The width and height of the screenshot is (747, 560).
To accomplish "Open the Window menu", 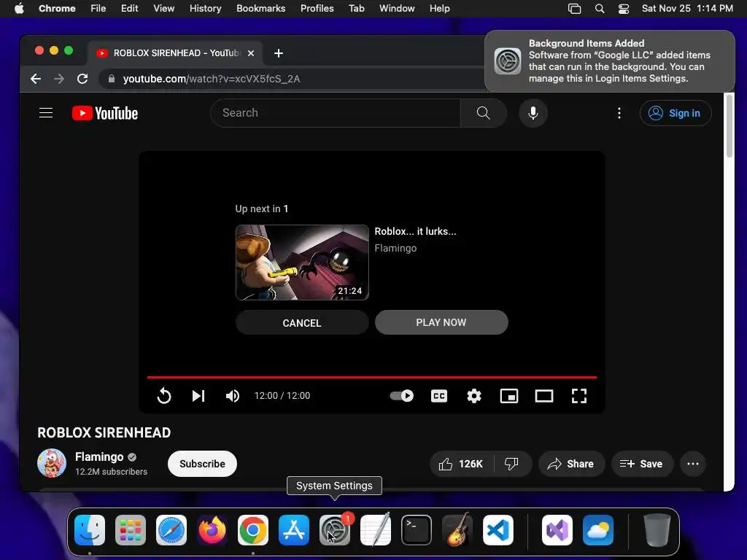I will 397,9.
